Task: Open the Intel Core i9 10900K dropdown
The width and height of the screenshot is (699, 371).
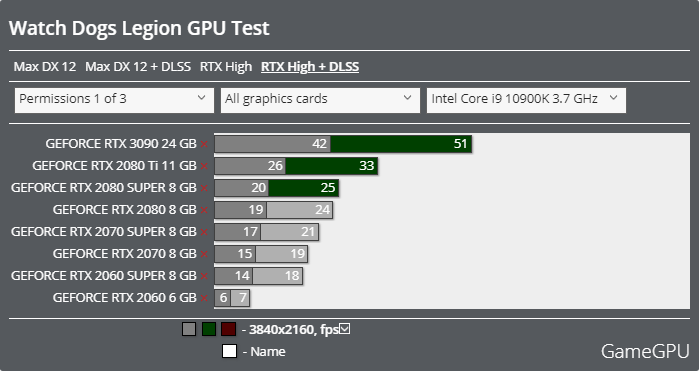Action: [526, 100]
